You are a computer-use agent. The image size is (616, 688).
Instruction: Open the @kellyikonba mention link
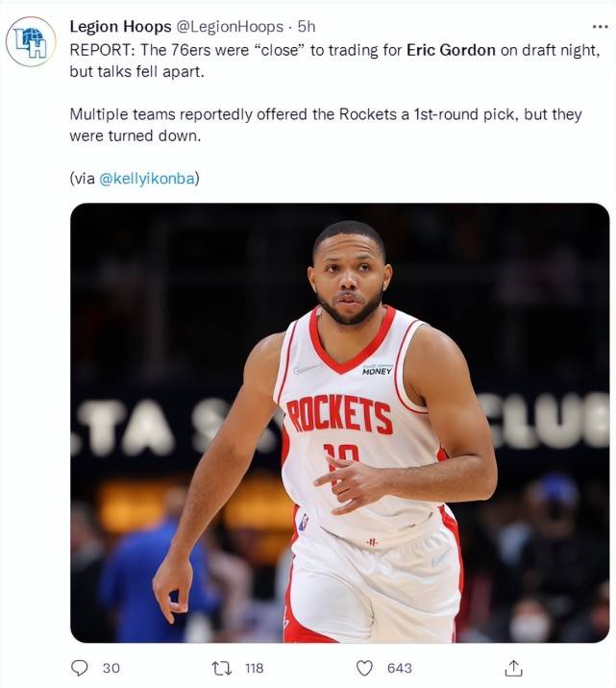[147, 179]
